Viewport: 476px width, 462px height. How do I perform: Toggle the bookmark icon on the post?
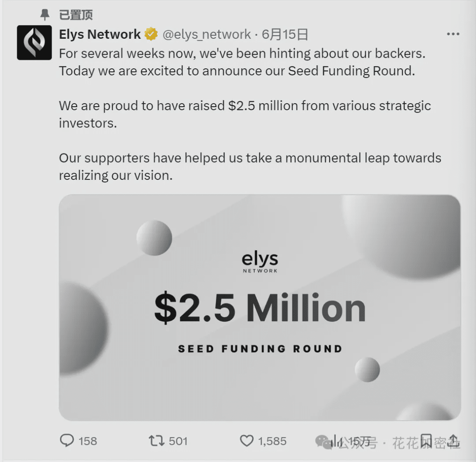tap(426, 440)
